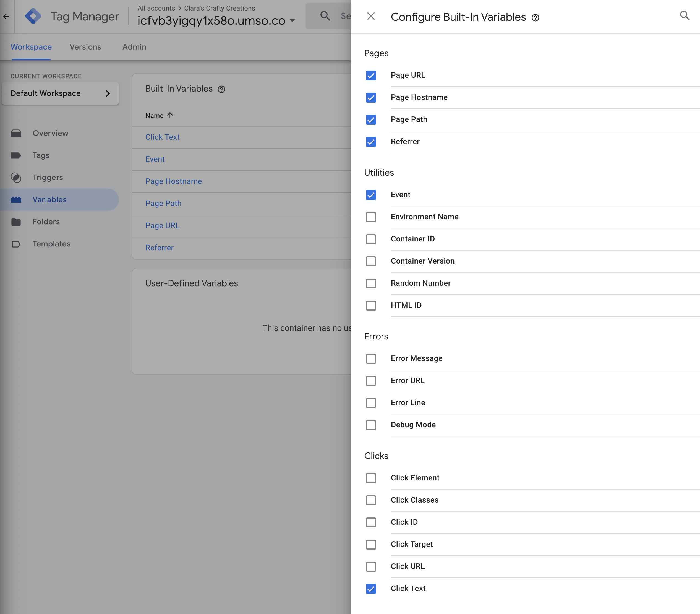Open help icon next to Built-In Variables heading

(x=221, y=89)
